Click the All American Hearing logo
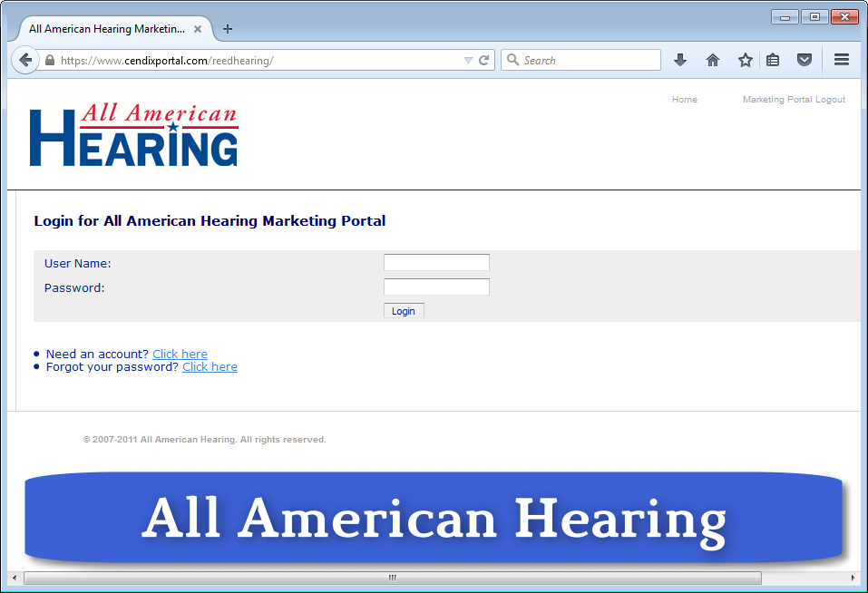 [134, 135]
